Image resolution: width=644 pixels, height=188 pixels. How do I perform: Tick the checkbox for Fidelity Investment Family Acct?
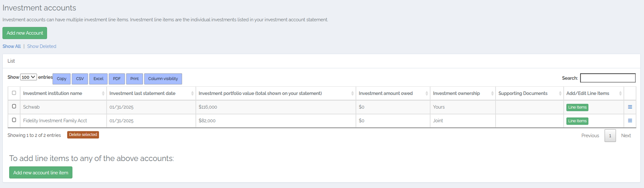point(14,120)
